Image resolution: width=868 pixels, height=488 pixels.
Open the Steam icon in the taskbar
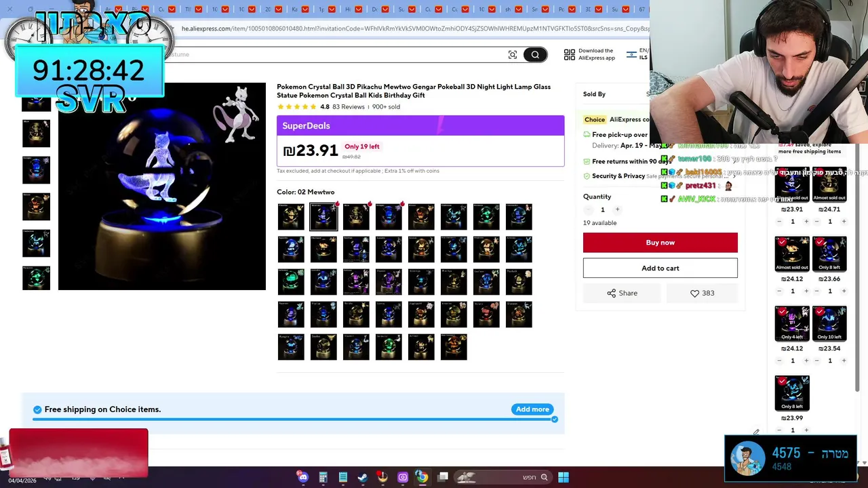click(363, 477)
